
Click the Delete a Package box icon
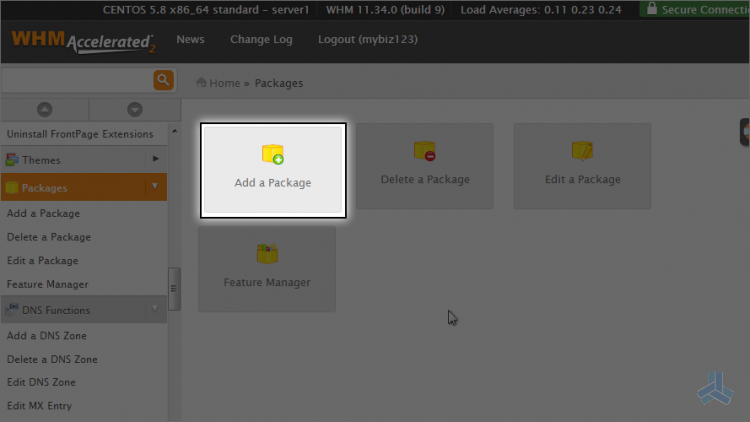pyautogui.click(x=425, y=151)
